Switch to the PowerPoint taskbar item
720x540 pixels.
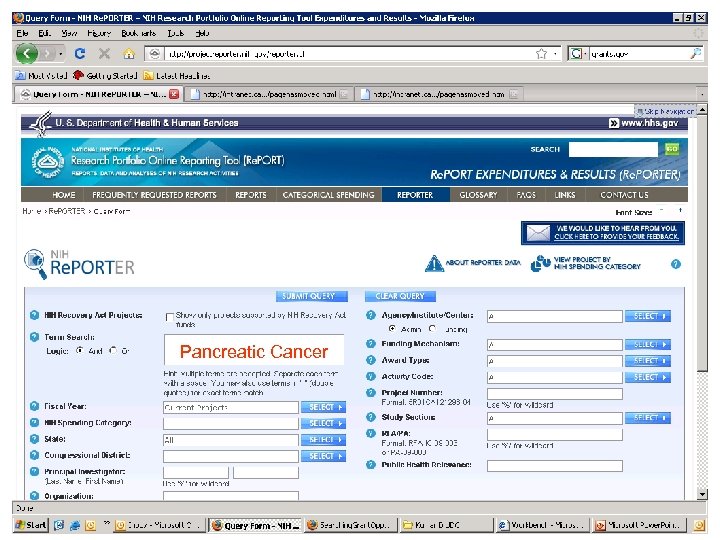tap(640, 525)
